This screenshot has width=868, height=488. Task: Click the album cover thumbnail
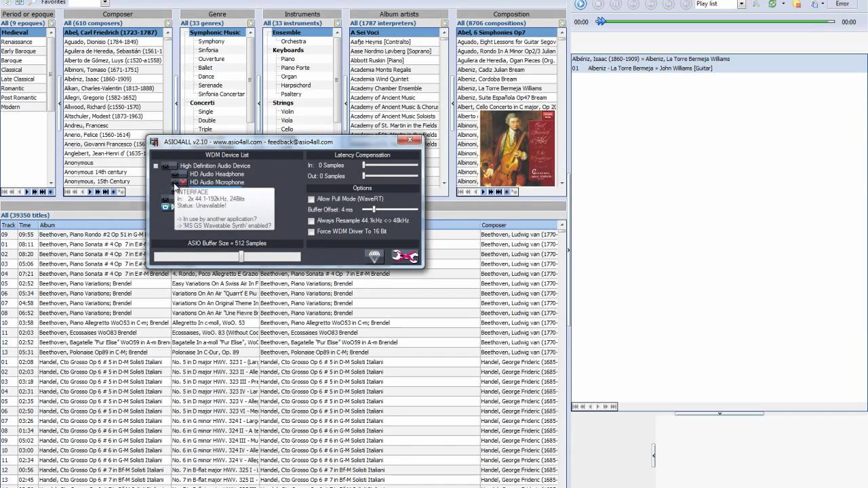[517, 149]
